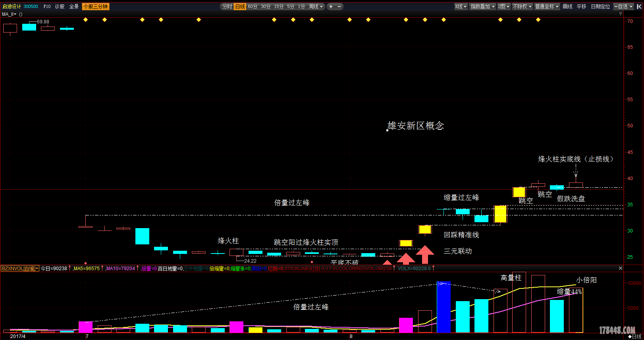Select the 分时 timeframe
This screenshot has height=340, width=644.
pos(227,6)
